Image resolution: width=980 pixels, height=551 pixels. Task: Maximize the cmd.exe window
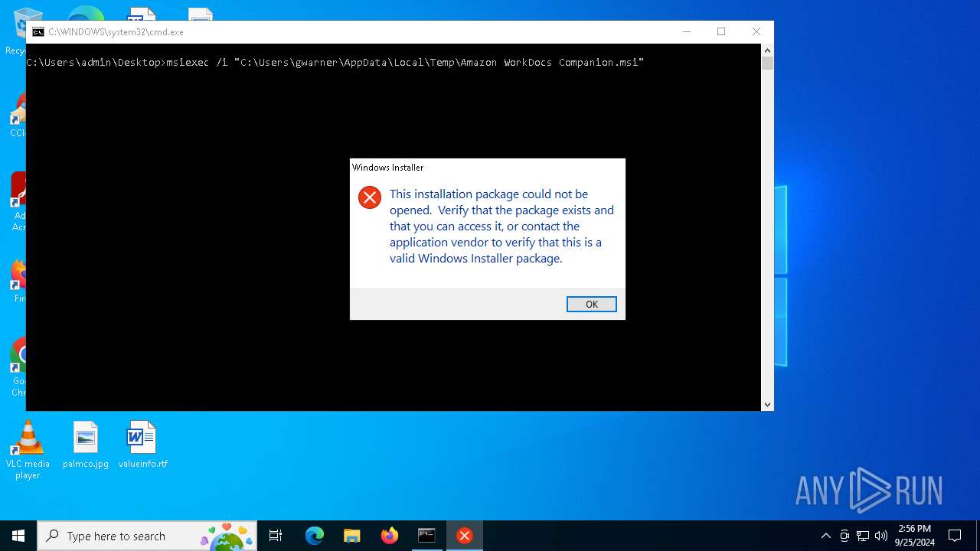721,31
